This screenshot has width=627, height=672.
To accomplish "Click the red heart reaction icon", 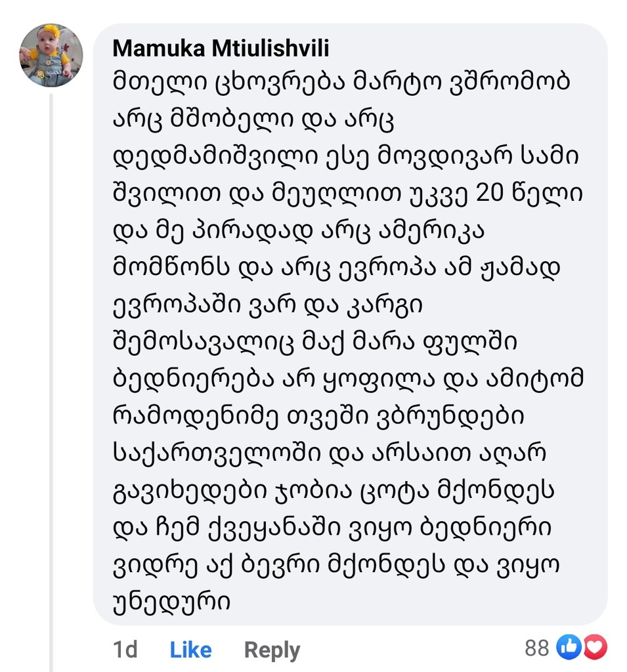I will pyautogui.click(x=595, y=648).
